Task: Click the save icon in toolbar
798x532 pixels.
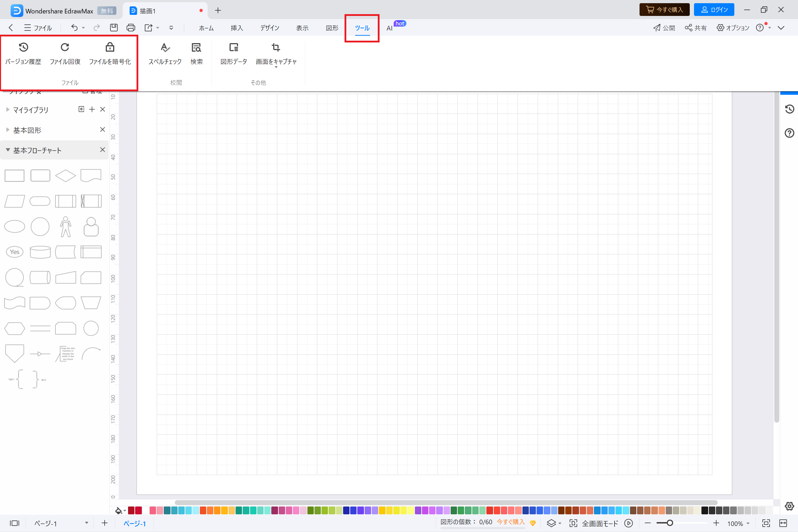Action: [x=114, y=28]
